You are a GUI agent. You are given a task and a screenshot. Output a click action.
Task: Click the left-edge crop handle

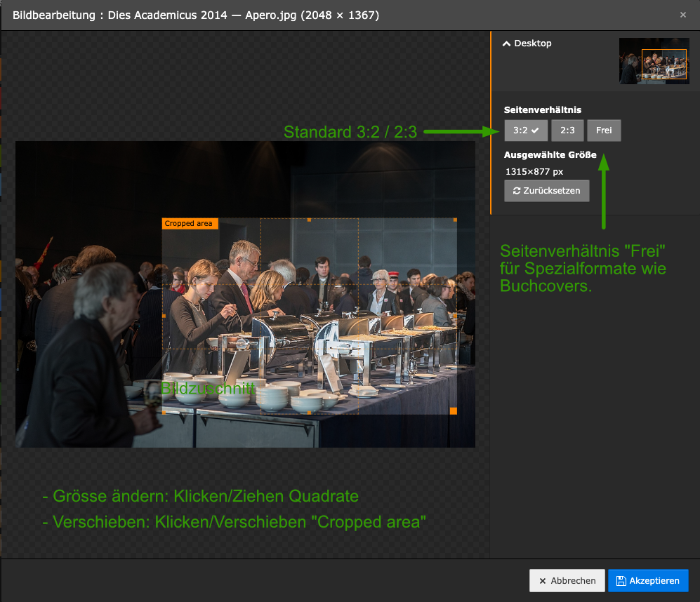164,316
